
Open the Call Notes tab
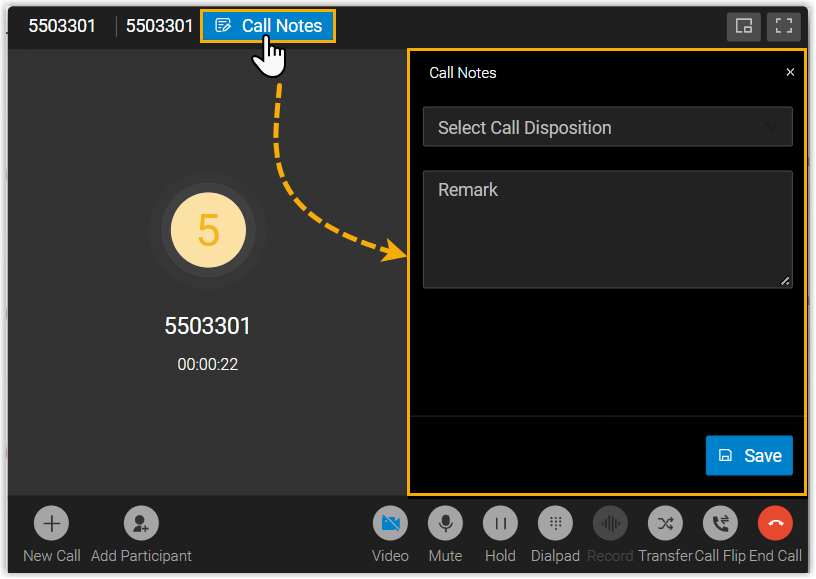[x=268, y=26]
